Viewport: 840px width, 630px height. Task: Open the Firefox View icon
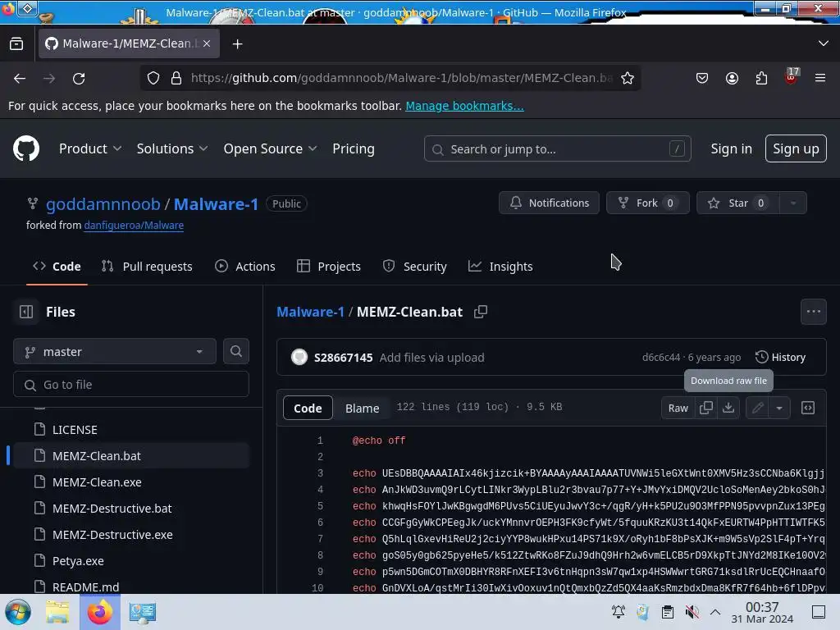click(x=16, y=44)
